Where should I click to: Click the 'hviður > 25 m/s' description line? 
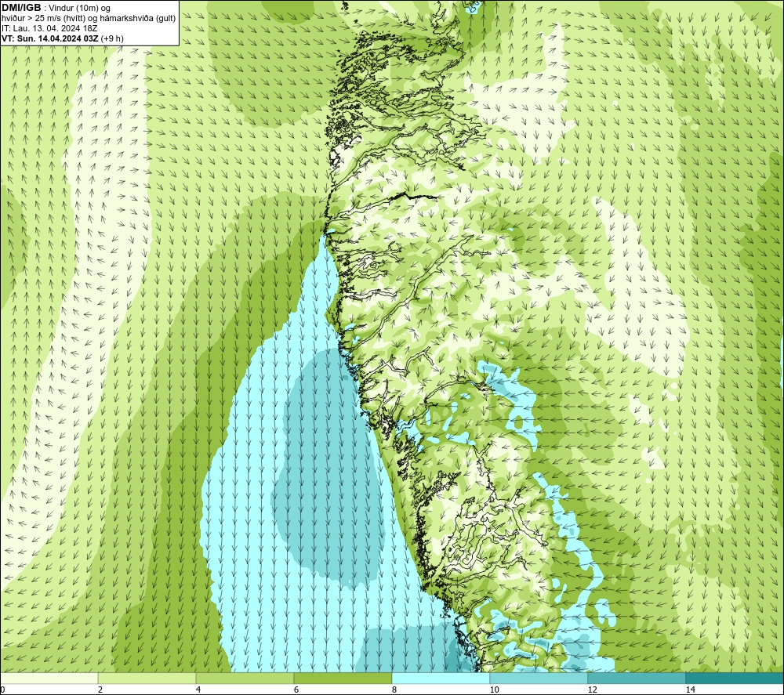click(x=89, y=19)
